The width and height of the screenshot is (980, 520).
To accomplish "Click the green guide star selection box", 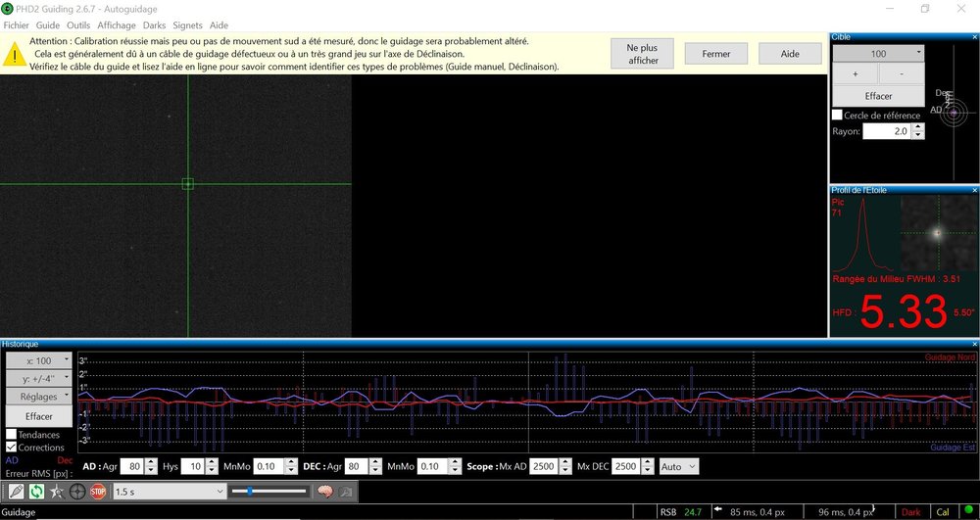I will [187, 183].
